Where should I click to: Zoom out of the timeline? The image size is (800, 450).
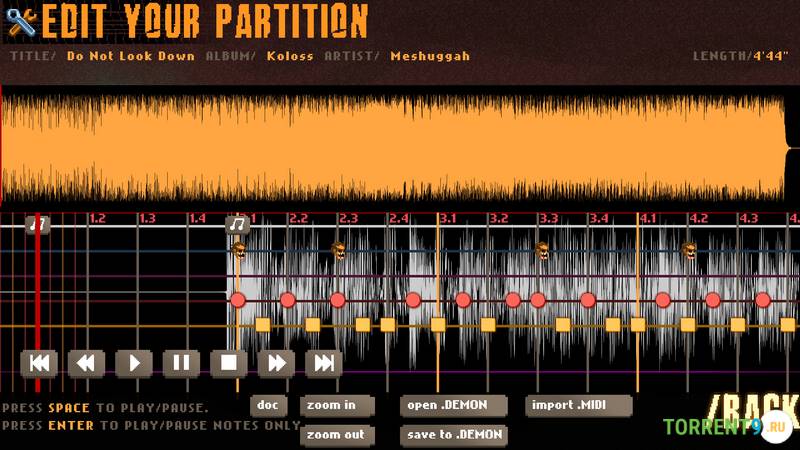(x=336, y=435)
